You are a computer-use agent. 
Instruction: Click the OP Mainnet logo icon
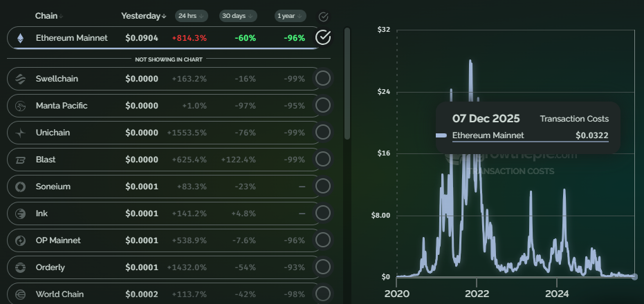21,240
